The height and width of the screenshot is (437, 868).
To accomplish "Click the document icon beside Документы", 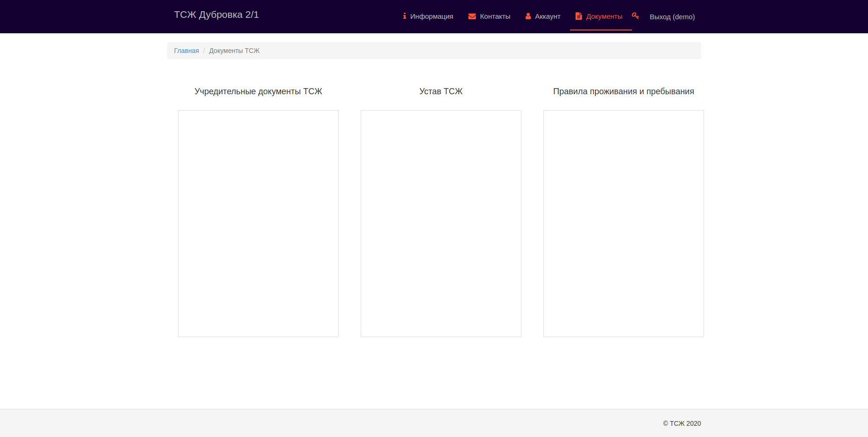I will click(579, 16).
